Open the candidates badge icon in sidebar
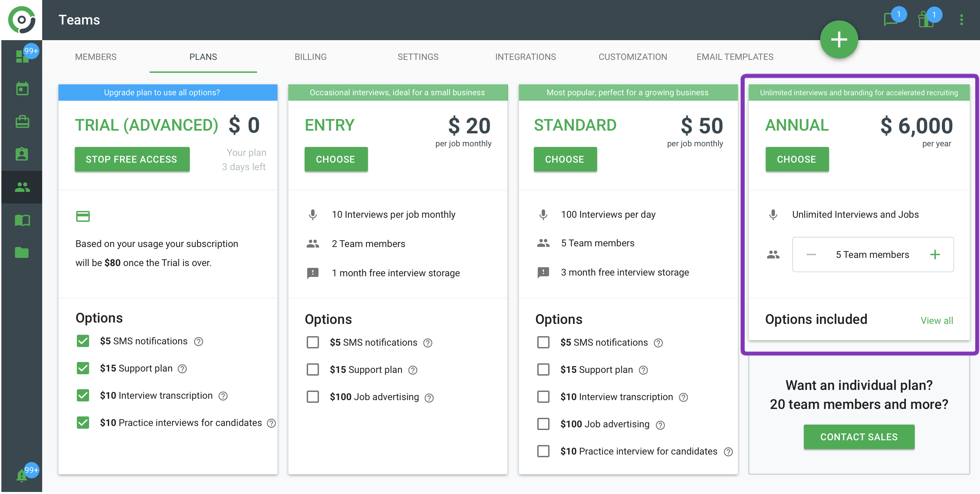This screenshot has height=494, width=980. 22,154
